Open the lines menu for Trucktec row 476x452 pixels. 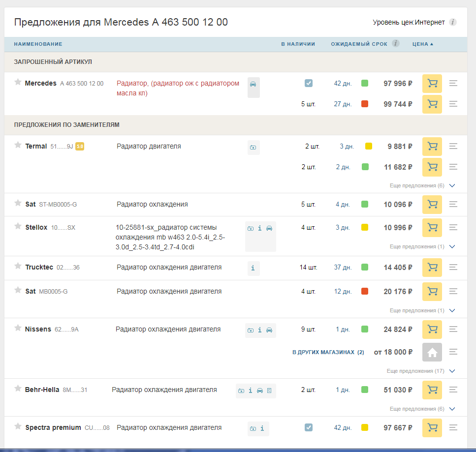pyautogui.click(x=453, y=267)
